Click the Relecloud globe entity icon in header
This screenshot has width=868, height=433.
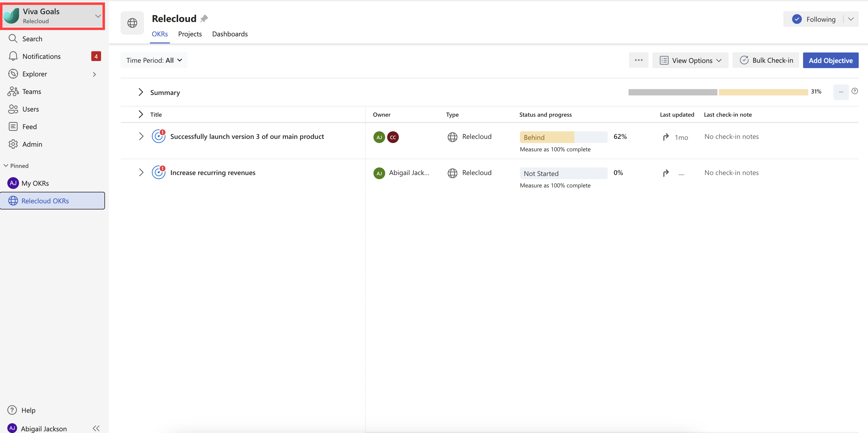132,23
